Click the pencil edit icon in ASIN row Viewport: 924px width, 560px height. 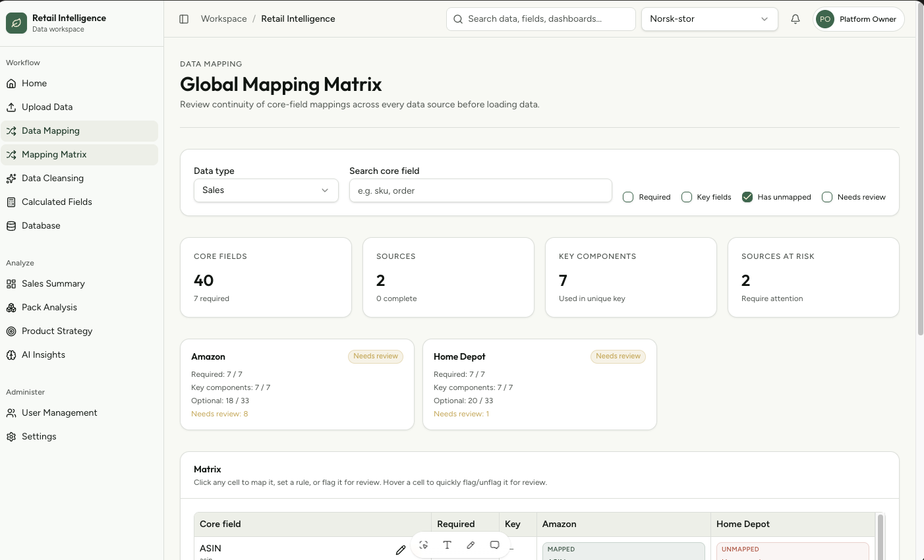click(400, 549)
